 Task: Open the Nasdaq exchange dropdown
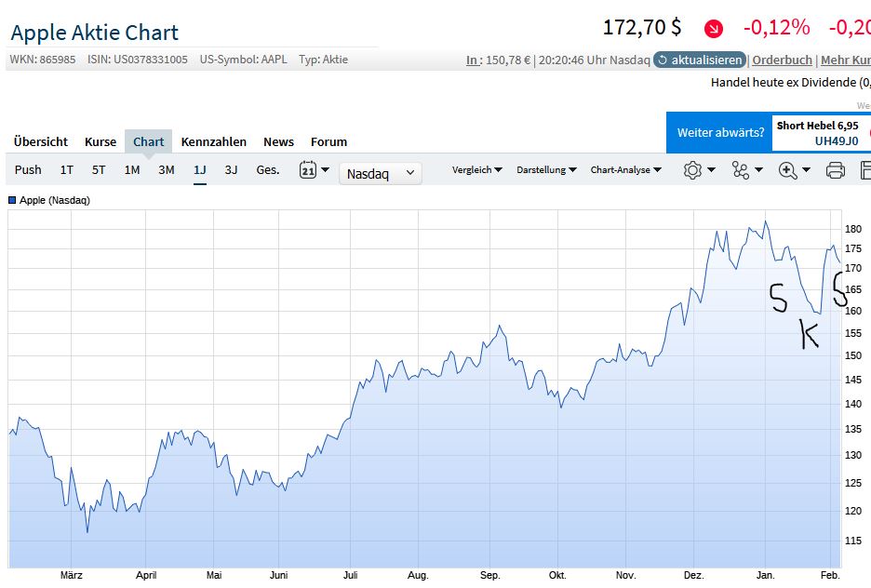pos(380,172)
